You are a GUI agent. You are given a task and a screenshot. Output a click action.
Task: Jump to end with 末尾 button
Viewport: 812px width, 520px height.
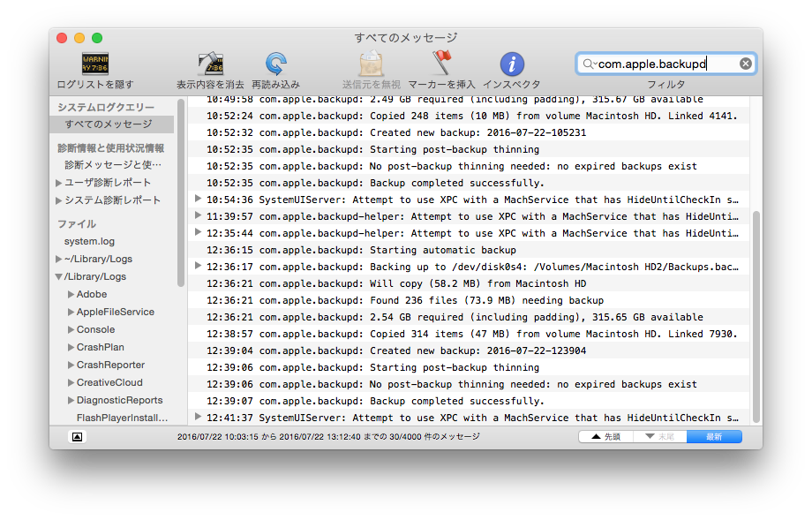(x=660, y=437)
